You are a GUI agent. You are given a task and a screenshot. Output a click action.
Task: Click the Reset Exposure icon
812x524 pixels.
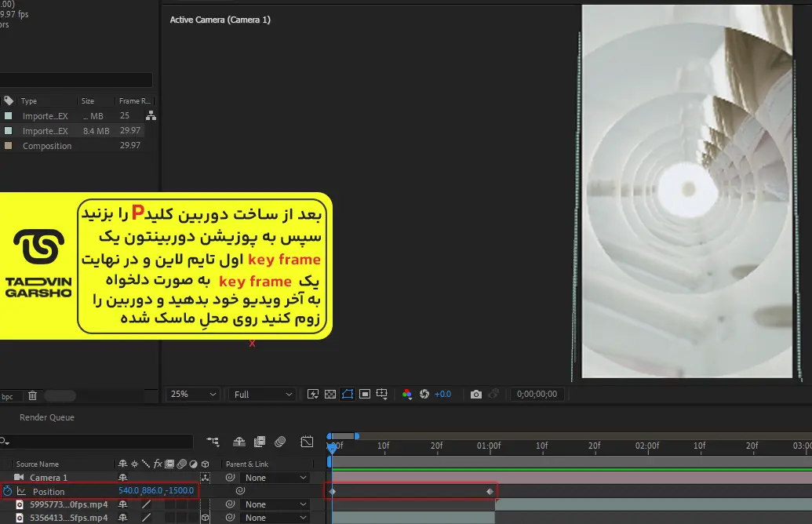pyautogui.click(x=424, y=395)
